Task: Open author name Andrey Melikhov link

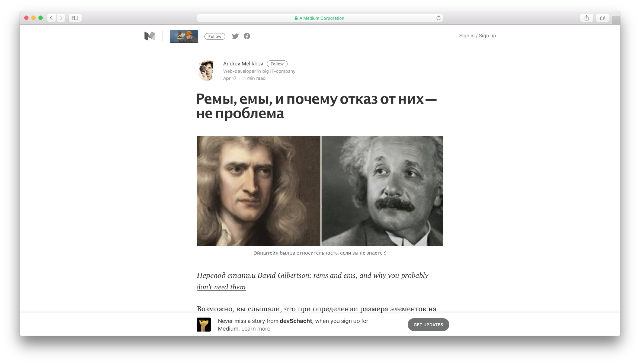Action: (x=243, y=64)
